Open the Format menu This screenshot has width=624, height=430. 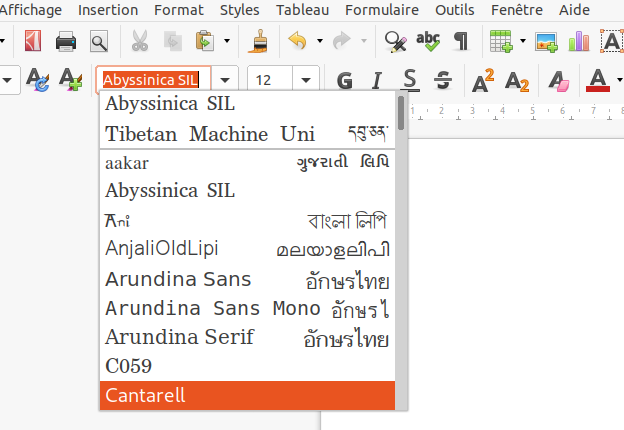click(179, 10)
